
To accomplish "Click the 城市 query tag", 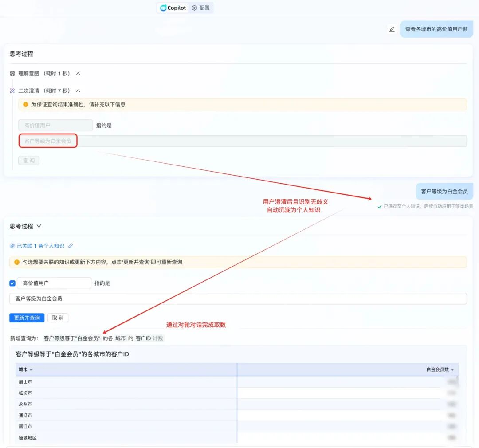I will 120,338.
